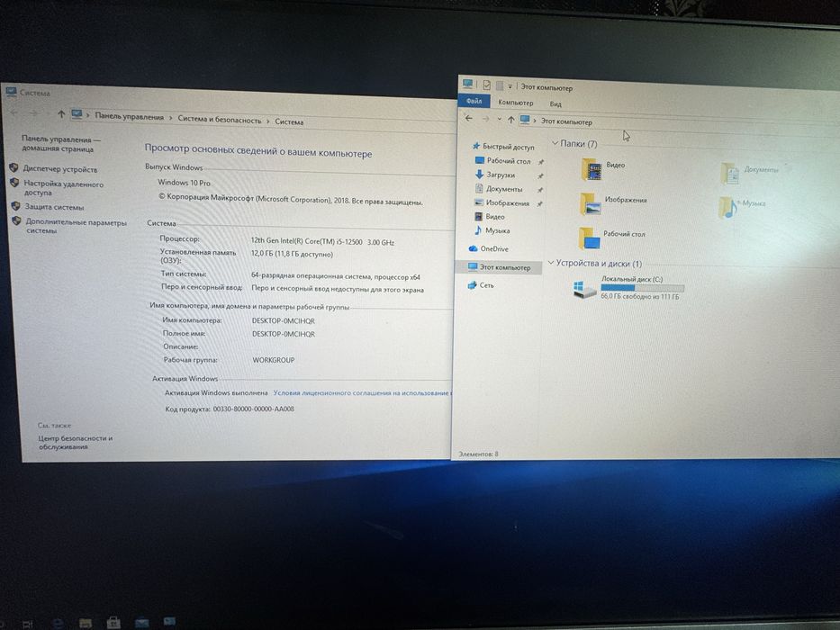The width and height of the screenshot is (840, 630).
Task: Select Рабочий стол in Explorer sidebar
Action: click(503, 161)
